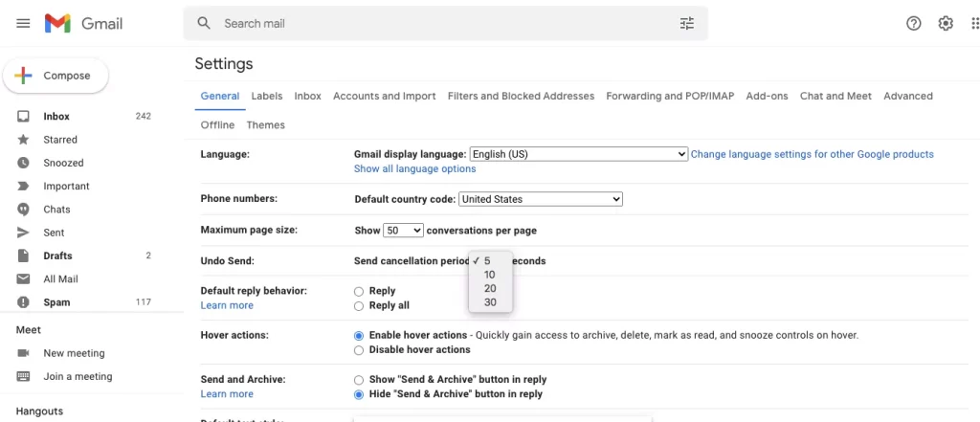This screenshot has height=422, width=980.
Task: Click the Join a meeting keyboard icon
Action: [23, 376]
